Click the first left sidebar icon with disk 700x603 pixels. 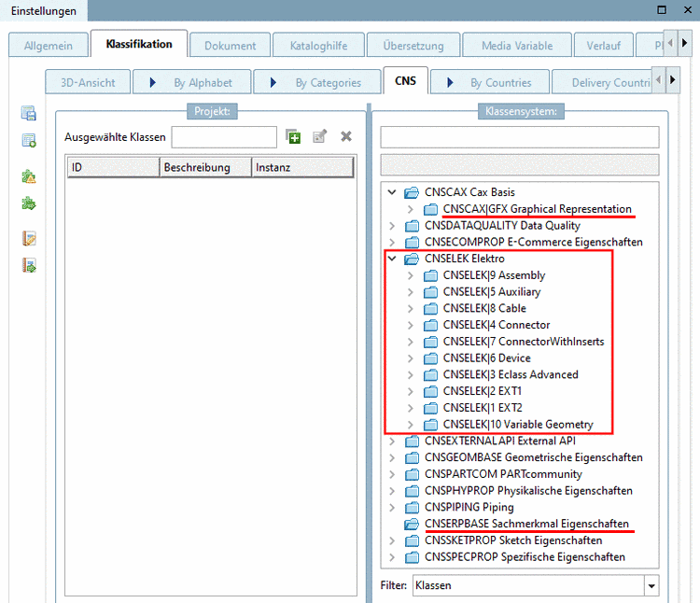[29, 113]
